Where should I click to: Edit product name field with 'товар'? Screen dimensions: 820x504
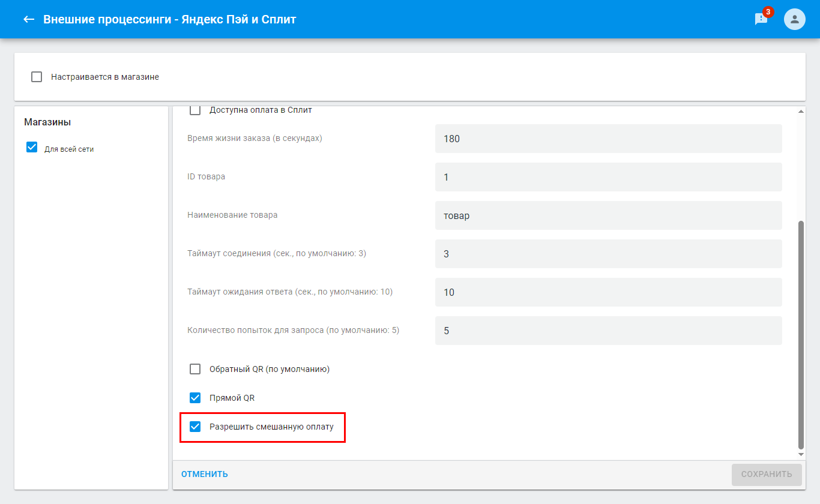point(609,215)
